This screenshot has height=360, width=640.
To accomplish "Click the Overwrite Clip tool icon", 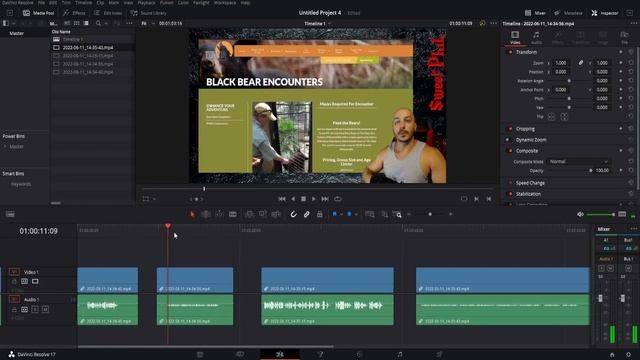I will (x=263, y=214).
